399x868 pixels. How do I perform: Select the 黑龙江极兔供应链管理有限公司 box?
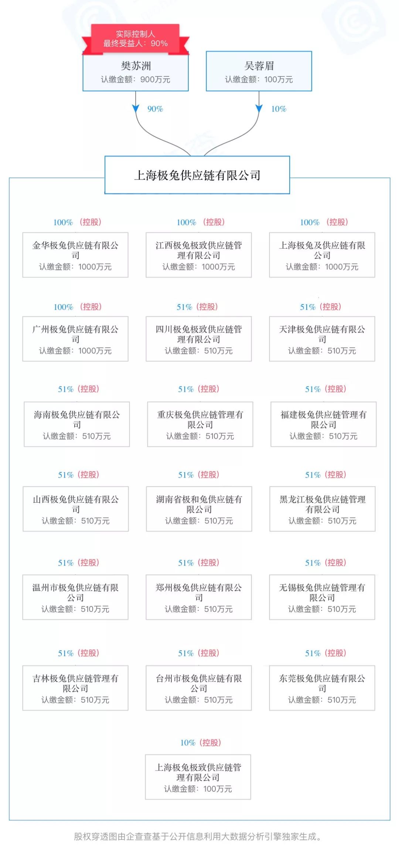(323, 509)
